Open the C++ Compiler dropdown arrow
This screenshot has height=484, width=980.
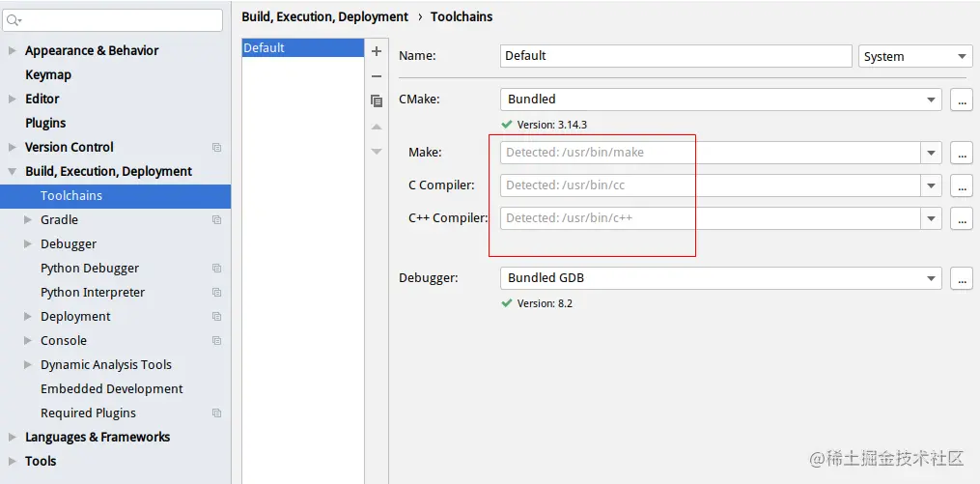[931, 218]
